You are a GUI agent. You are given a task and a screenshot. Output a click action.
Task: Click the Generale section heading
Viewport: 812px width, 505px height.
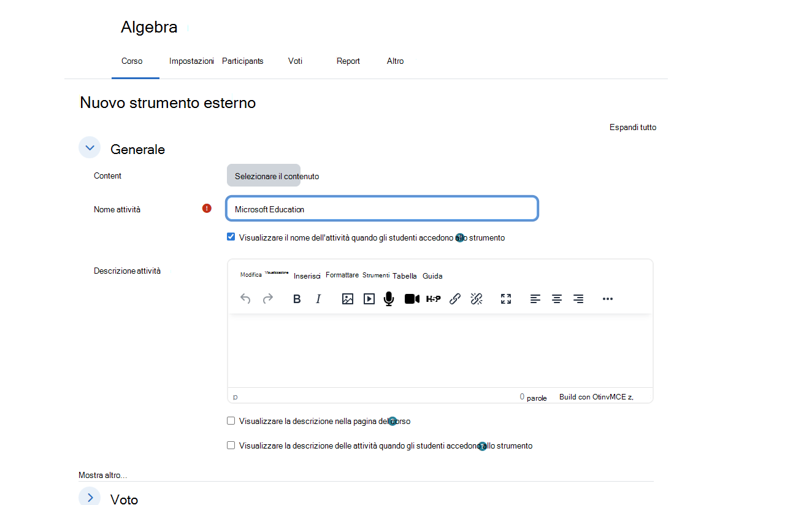[x=137, y=149]
